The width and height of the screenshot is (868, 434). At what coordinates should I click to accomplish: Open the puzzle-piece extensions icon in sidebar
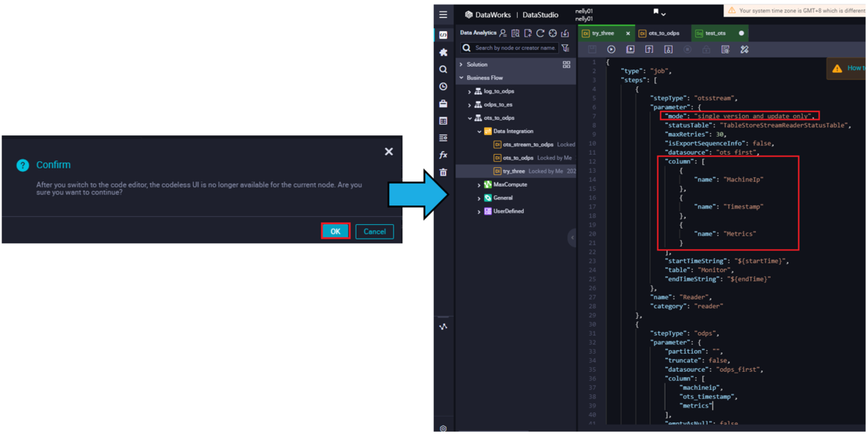443,52
